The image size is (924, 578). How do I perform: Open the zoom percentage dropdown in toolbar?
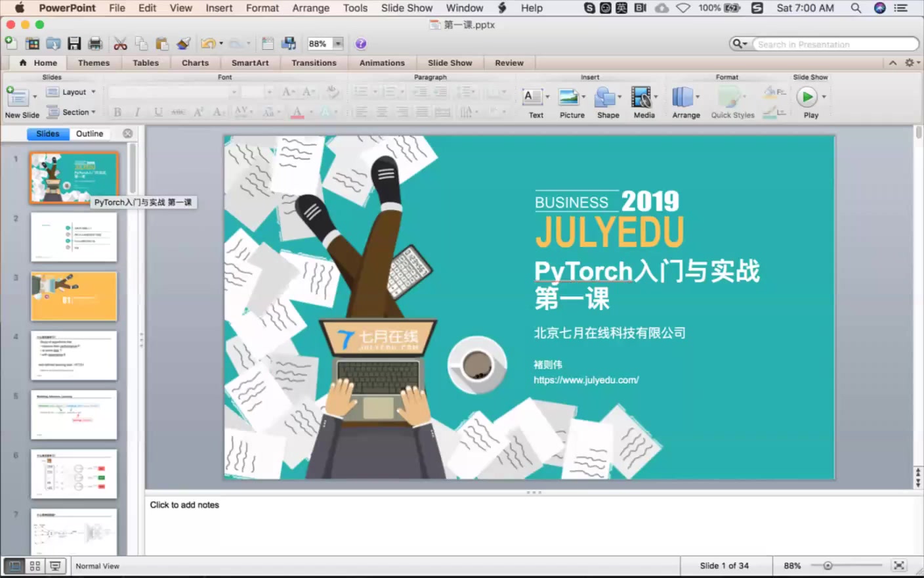(x=338, y=44)
